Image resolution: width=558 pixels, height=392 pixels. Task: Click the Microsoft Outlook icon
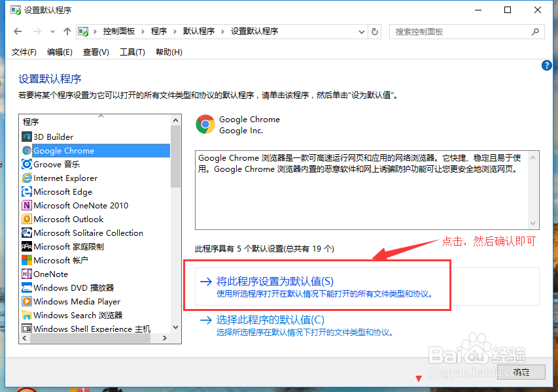[27, 220]
